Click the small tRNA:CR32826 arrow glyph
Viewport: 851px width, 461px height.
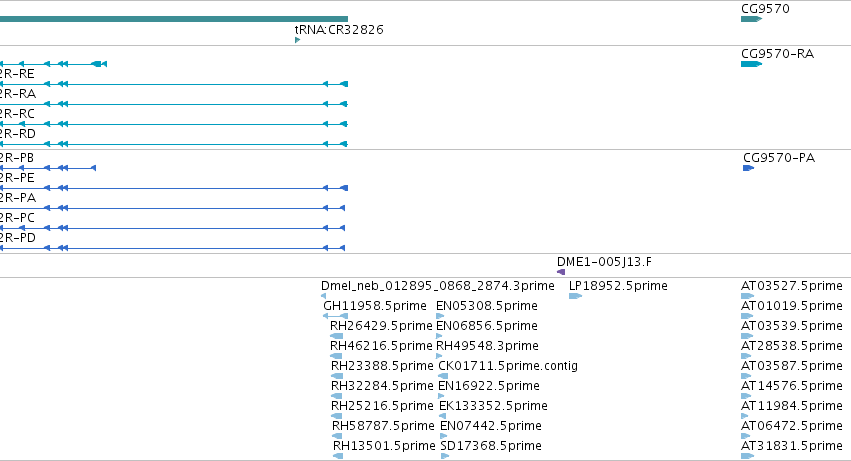click(297, 40)
